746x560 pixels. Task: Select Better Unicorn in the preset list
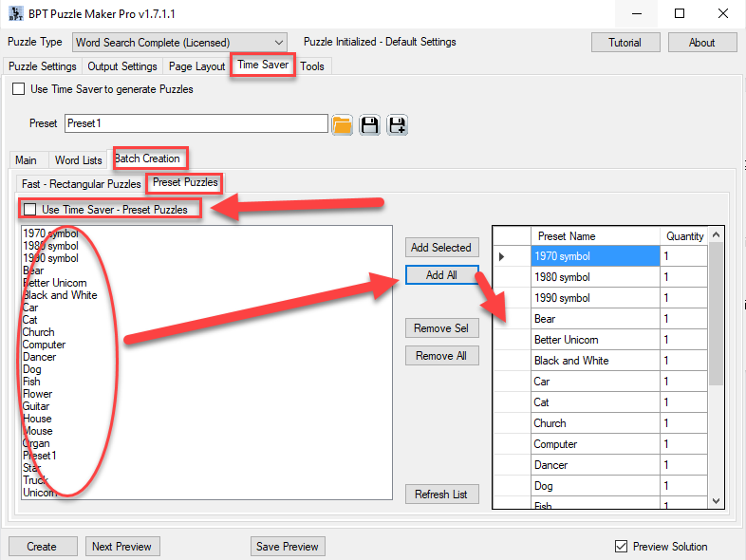55,283
